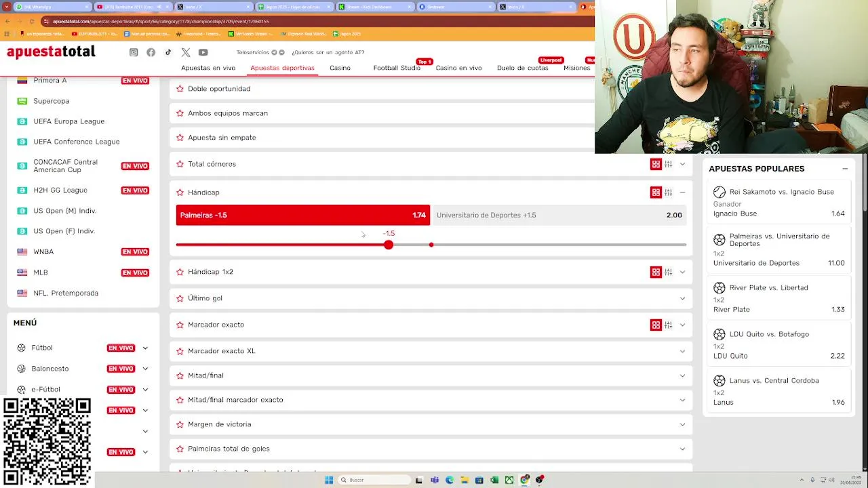Expand the Total córneres market
Viewport: 868px width, 488px height.
(x=682, y=164)
